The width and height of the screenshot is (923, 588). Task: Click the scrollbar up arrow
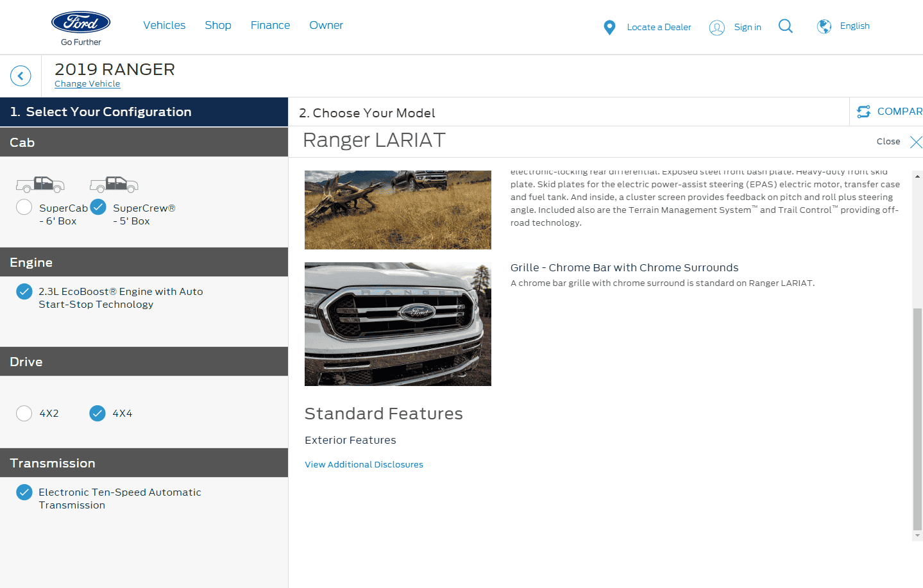coord(917,176)
